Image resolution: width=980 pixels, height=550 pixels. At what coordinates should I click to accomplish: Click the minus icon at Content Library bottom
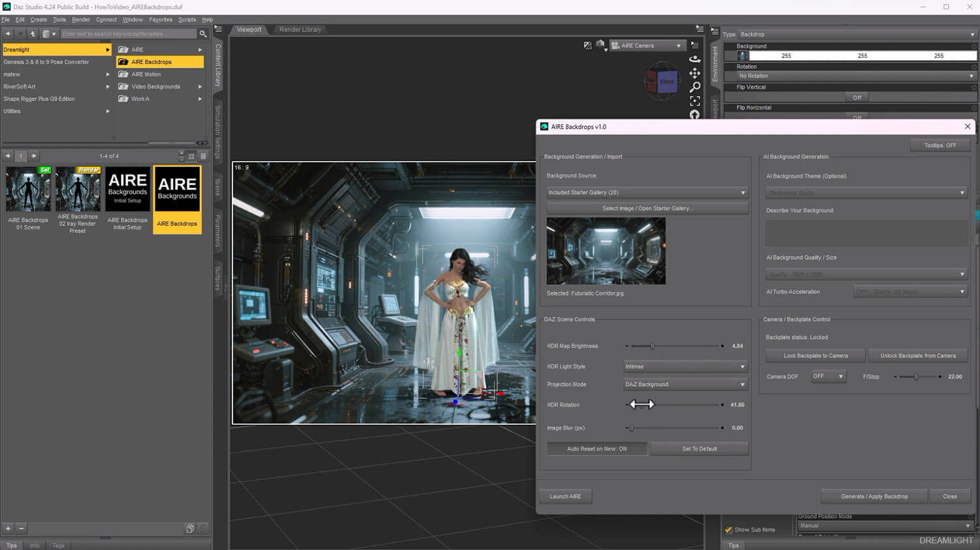[x=21, y=528]
